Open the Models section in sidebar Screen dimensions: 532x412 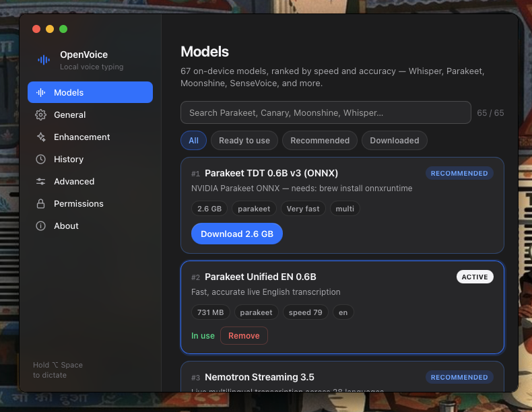click(90, 92)
